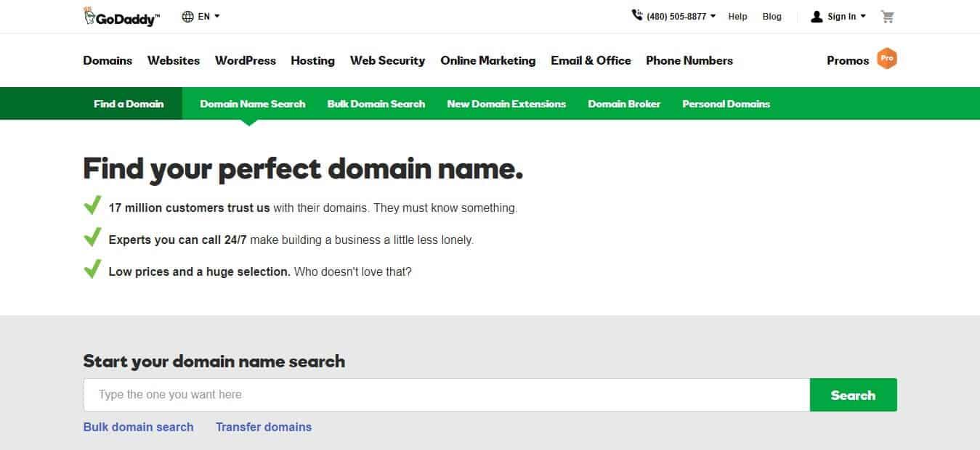This screenshot has height=450, width=980.
Task: Select the Domain Name Search tab
Action: 253,104
